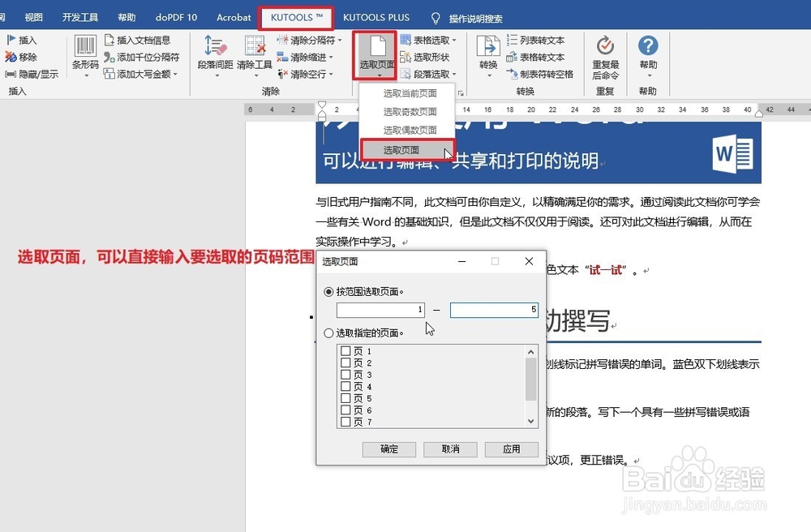Select the 选取指定的页面 radio button
The width and height of the screenshot is (811, 532).
(329, 332)
